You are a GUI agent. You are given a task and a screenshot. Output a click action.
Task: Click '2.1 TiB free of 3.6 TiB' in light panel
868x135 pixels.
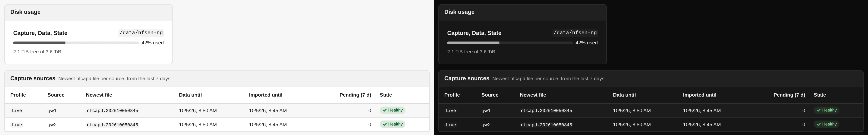tap(37, 52)
